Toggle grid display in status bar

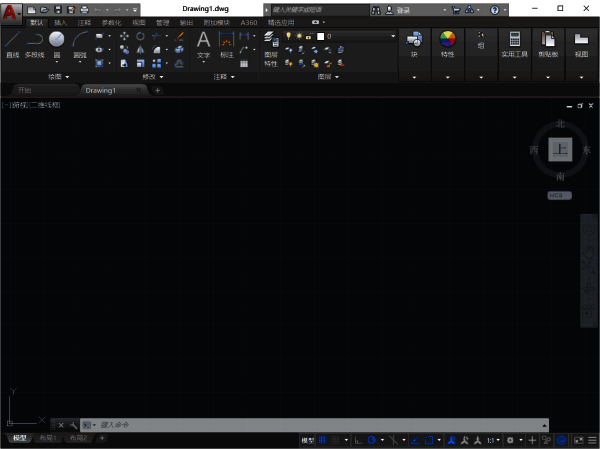tap(322, 440)
